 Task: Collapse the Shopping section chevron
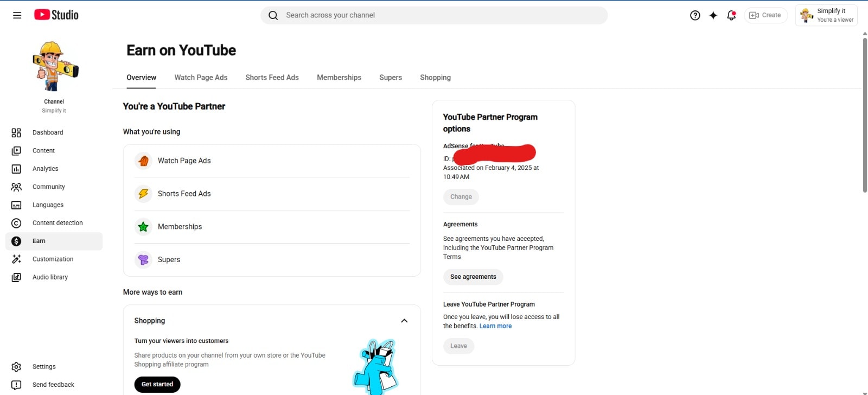(x=404, y=321)
